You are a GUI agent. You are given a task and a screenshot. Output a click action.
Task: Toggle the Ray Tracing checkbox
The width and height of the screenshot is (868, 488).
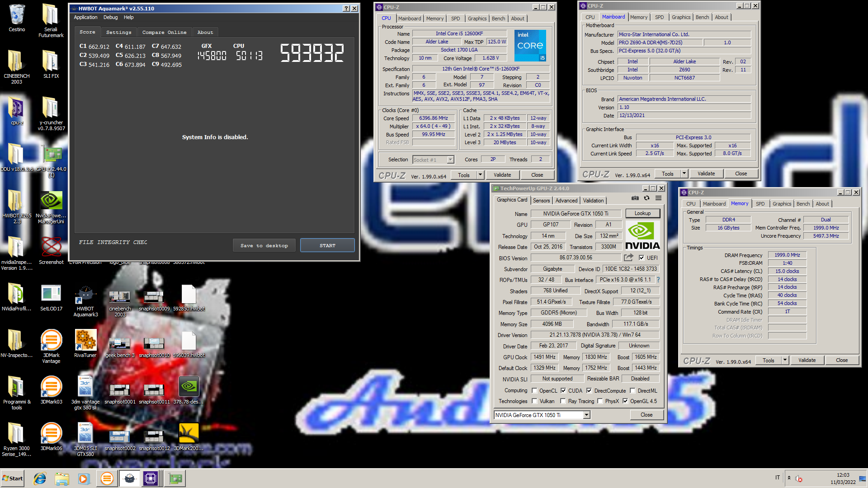coord(563,401)
